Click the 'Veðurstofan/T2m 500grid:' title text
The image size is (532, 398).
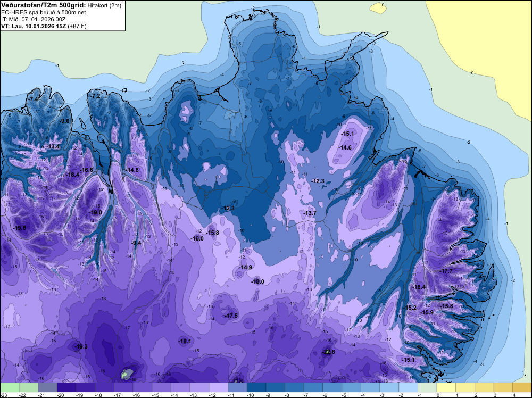[44, 5]
